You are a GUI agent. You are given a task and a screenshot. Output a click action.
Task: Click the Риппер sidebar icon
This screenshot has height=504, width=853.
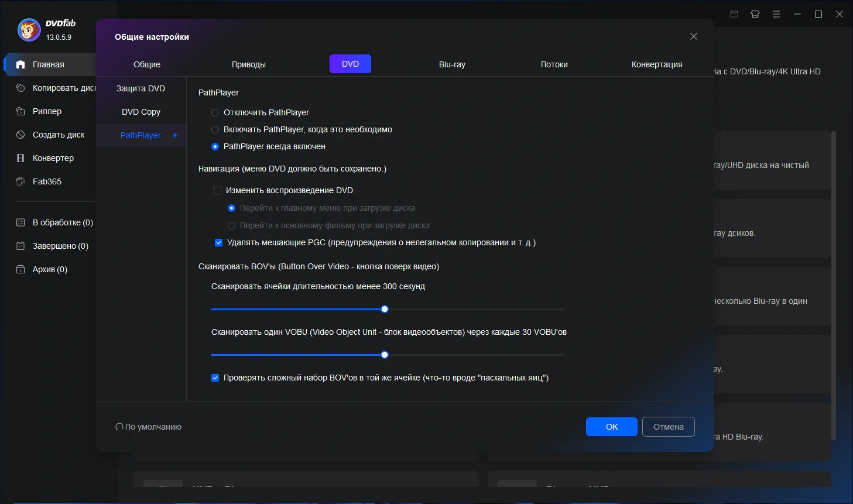click(x=20, y=111)
